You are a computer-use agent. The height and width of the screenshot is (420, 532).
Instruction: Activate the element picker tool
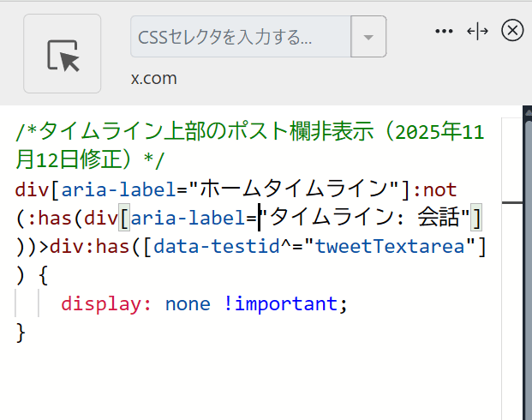[x=62, y=53]
